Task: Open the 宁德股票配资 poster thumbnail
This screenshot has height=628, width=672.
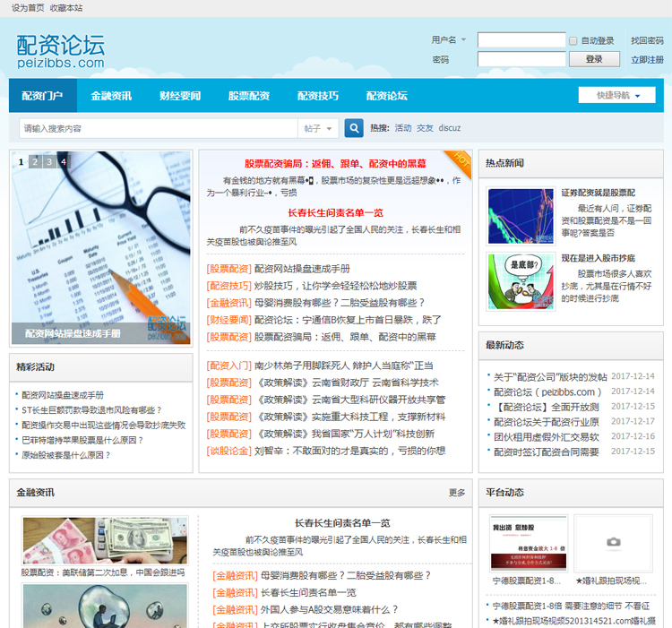Action: (529, 543)
